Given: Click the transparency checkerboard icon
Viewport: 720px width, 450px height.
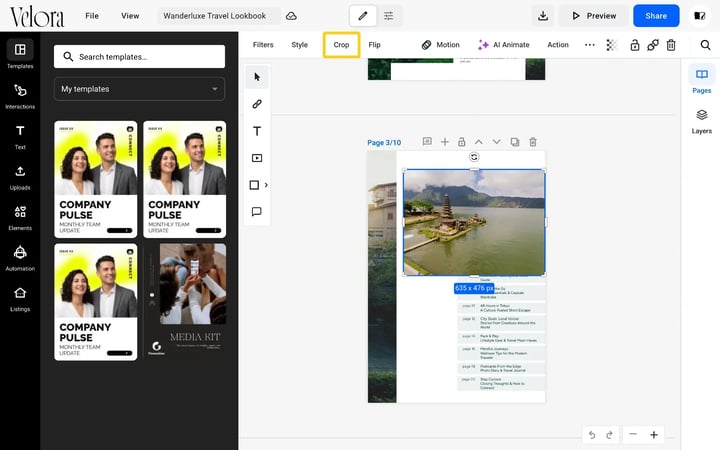Looking at the screenshot, I should click(x=612, y=45).
